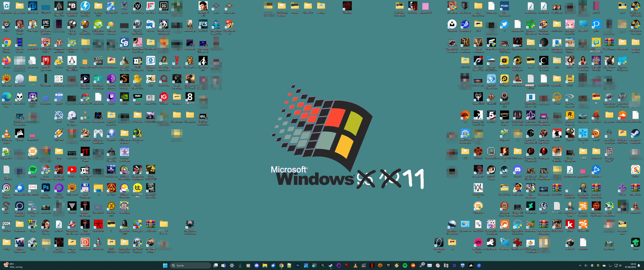This screenshot has height=270, width=644.
Task: Open the Thunderbird desktop icon
Action: (19, 188)
